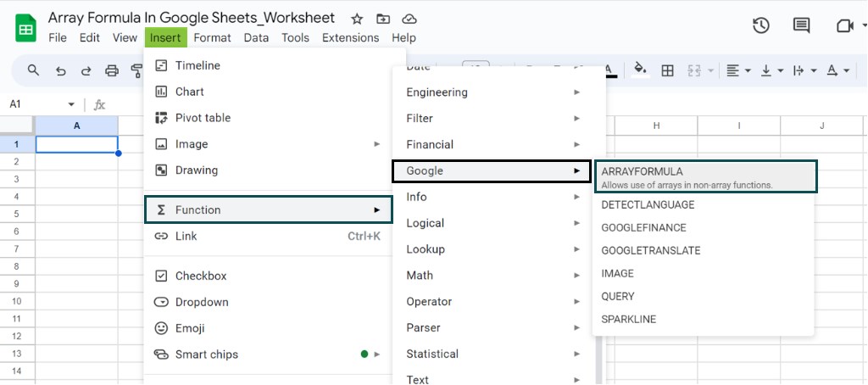The height and width of the screenshot is (385, 868).
Task: Click the video call camera icon
Action: pyautogui.click(x=845, y=26)
